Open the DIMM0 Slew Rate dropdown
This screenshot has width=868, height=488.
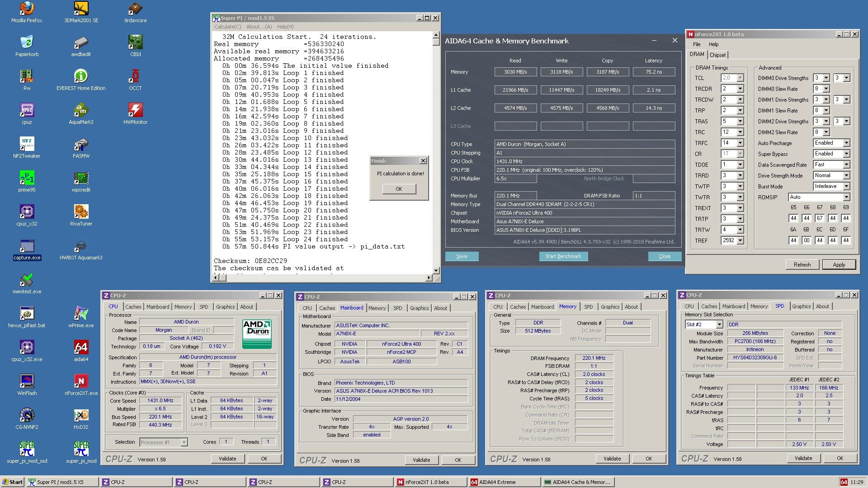point(826,89)
